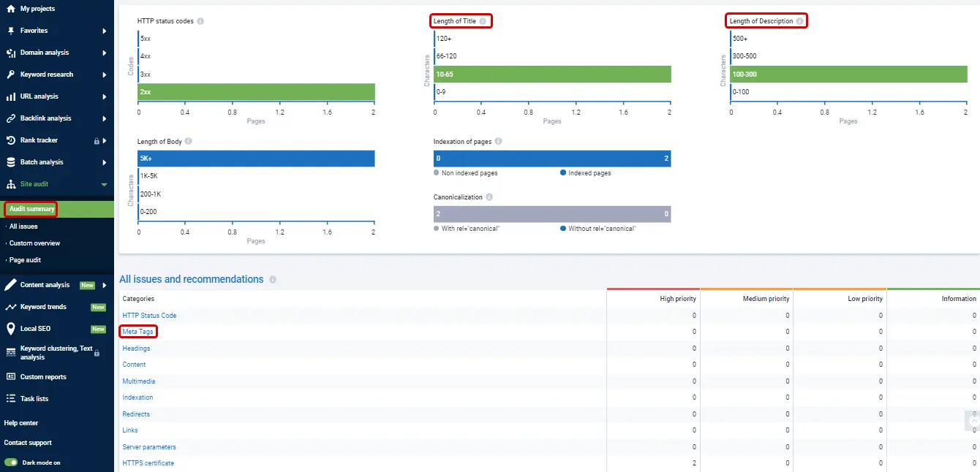Click the Custom reports icon
Screen dimensions: 980x472
click(10, 377)
